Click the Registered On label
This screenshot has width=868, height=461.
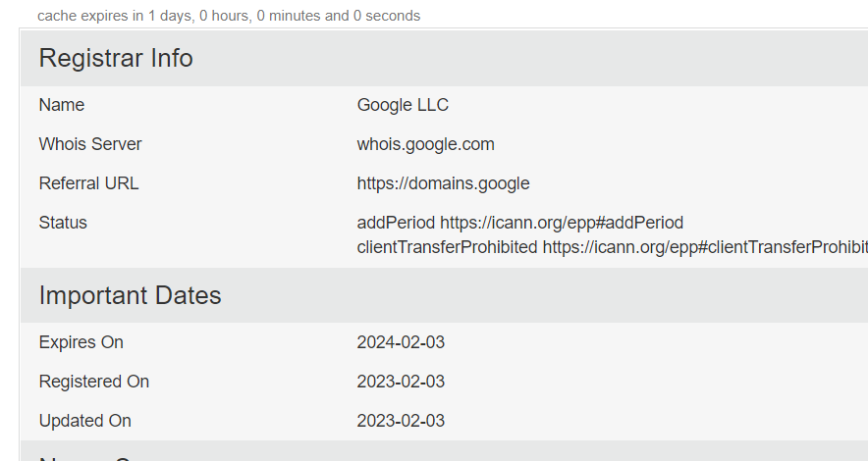coord(94,382)
